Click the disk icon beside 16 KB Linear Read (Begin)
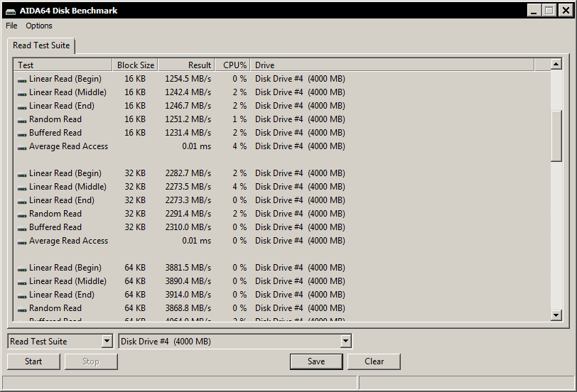577x392 pixels. 22,80
